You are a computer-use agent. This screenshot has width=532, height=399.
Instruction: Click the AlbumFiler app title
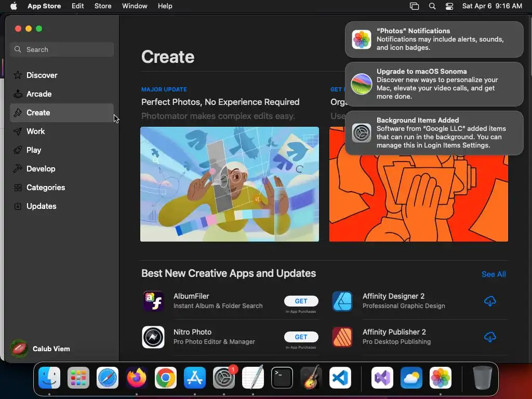(191, 296)
